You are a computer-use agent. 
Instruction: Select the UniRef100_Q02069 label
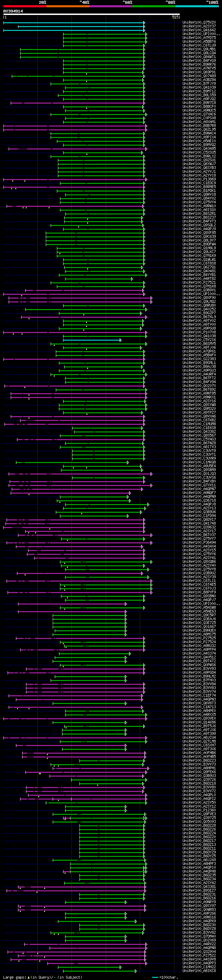point(199,940)
